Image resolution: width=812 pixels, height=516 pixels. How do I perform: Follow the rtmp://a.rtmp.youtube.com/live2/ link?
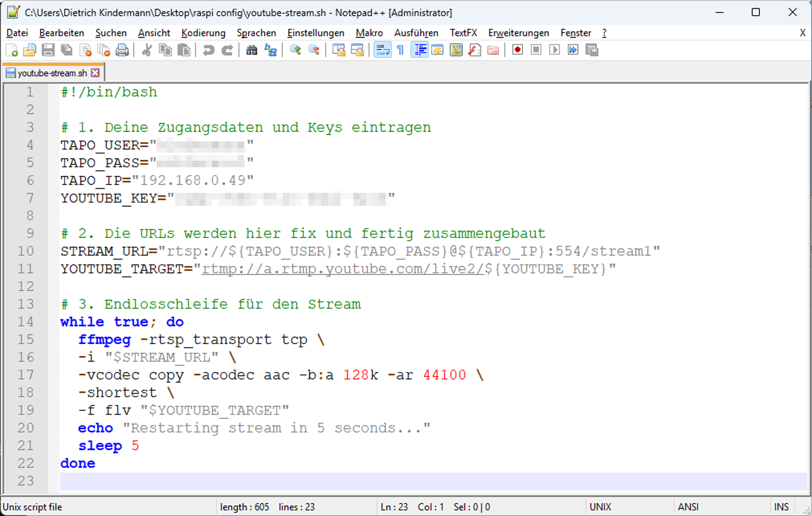pos(343,269)
